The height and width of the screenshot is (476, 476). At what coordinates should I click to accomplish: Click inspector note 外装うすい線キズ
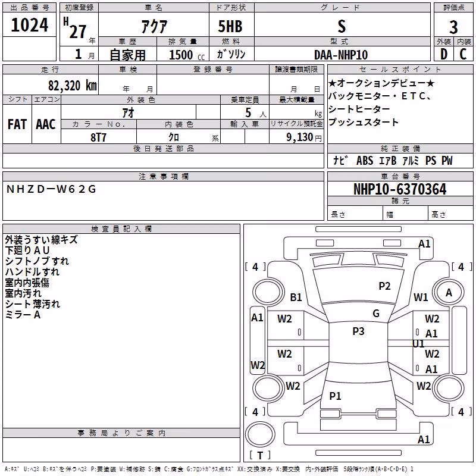tap(41, 240)
